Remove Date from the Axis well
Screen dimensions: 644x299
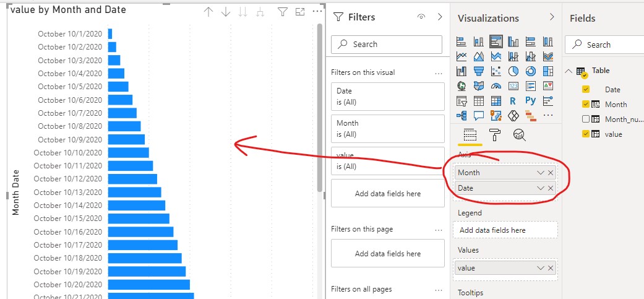551,188
